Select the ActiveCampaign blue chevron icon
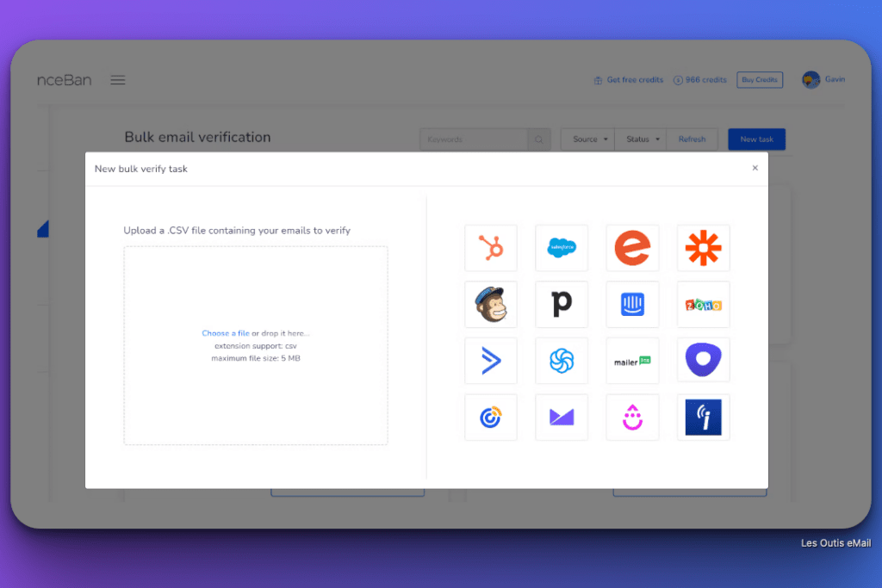 click(x=490, y=361)
